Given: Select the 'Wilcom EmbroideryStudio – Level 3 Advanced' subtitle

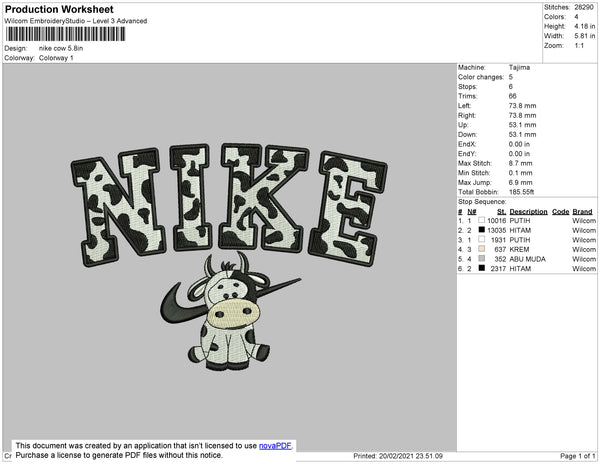Looking at the screenshot, I should 76,21.
